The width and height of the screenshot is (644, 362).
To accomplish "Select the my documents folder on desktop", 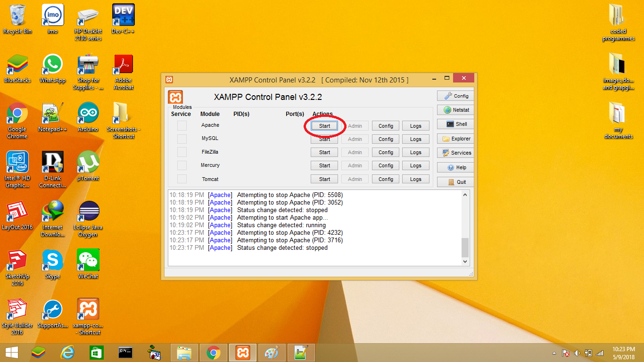I will (x=618, y=121).
